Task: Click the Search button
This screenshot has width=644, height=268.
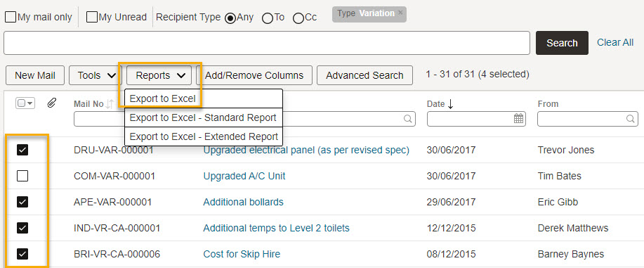Action: [562, 43]
